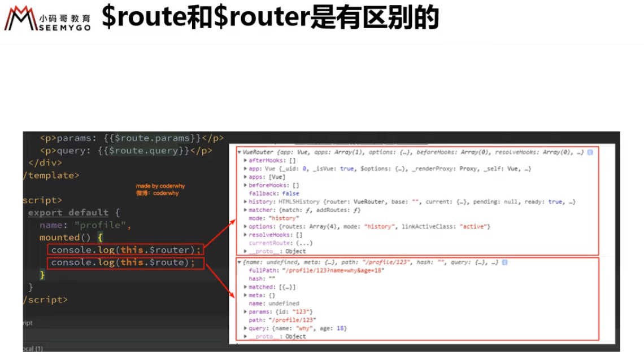This screenshot has width=644, height=356.
Task: Click the console.log(this.$route) code line
Action: click(125, 262)
